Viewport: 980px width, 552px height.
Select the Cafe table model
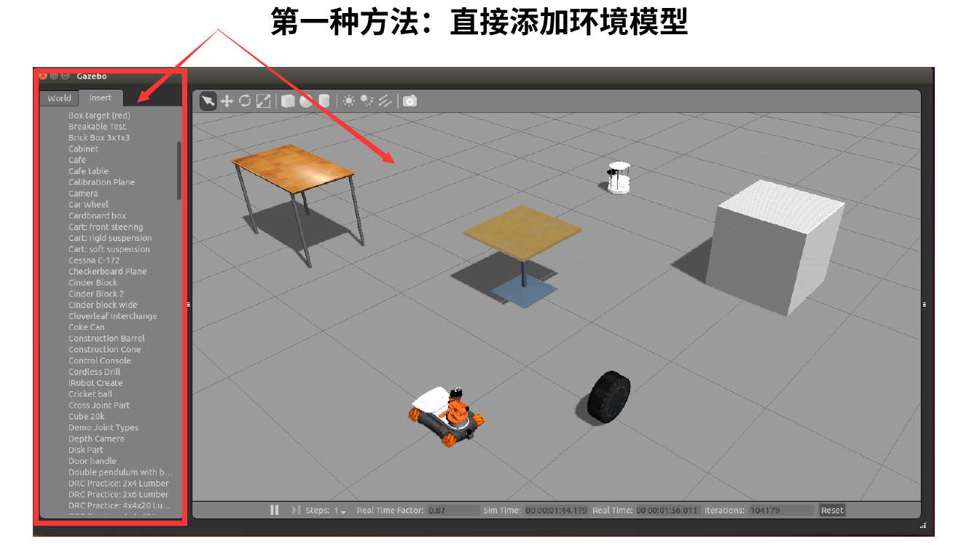pos(90,170)
